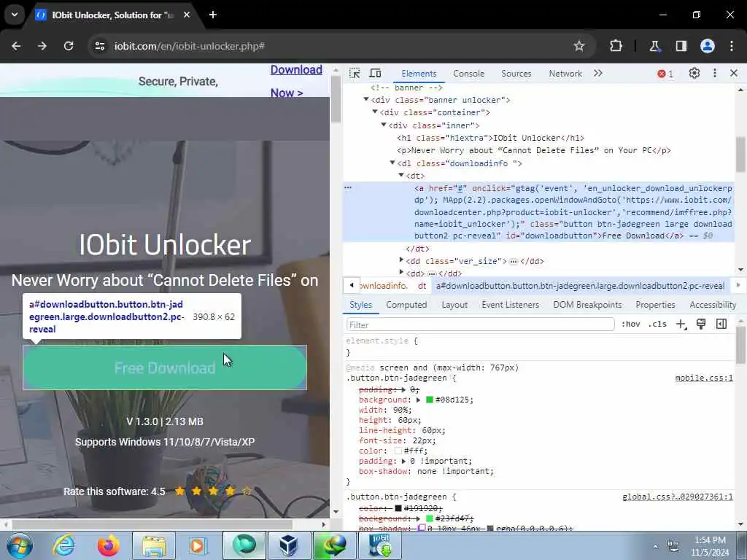
Task: Open the tab search dropdown chevron
Action: pyautogui.click(x=15, y=15)
